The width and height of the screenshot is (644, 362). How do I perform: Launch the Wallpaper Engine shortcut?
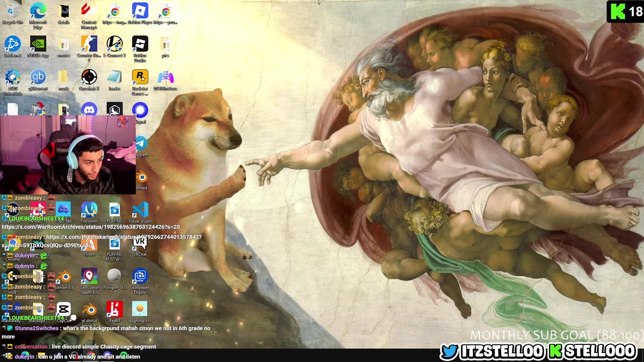click(x=140, y=281)
